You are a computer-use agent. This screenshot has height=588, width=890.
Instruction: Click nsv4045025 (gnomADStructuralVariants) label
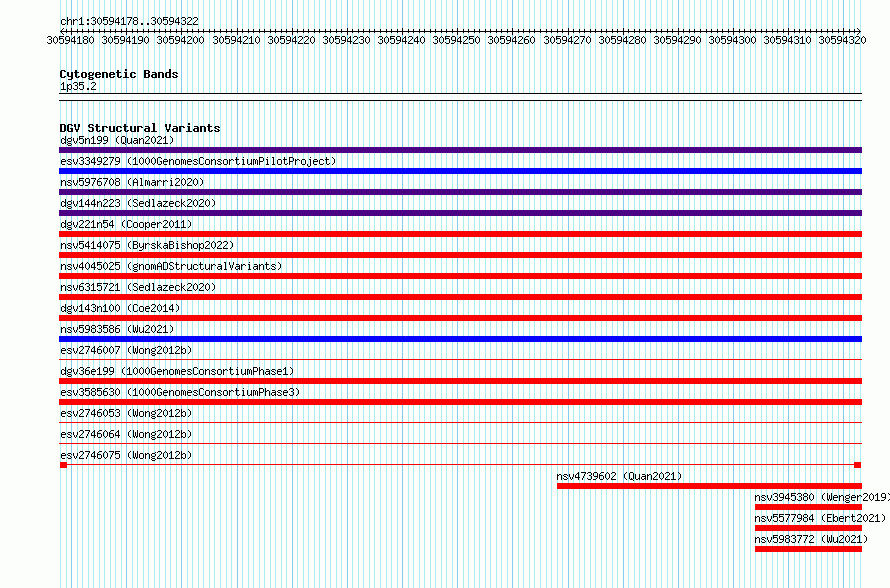171,266
